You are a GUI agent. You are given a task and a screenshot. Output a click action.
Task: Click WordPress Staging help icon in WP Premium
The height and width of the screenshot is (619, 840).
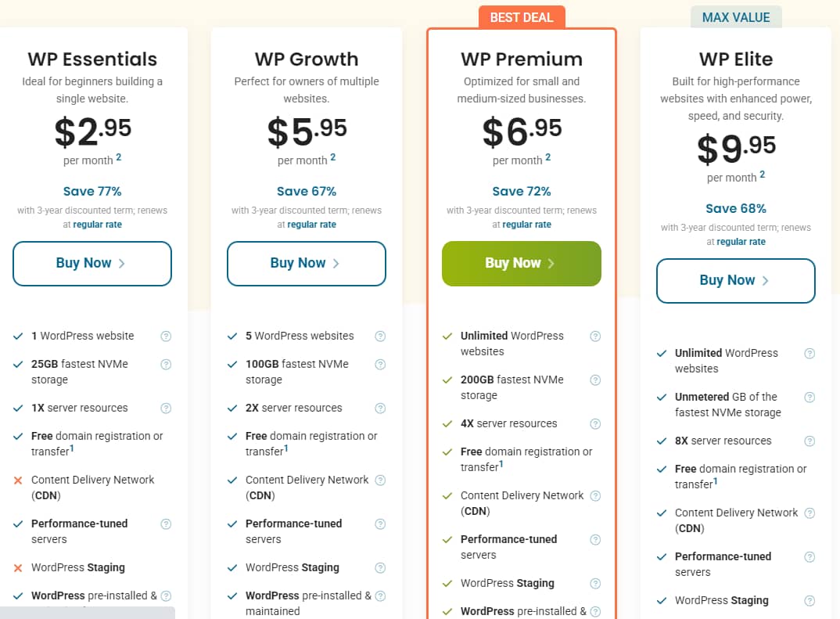595,584
